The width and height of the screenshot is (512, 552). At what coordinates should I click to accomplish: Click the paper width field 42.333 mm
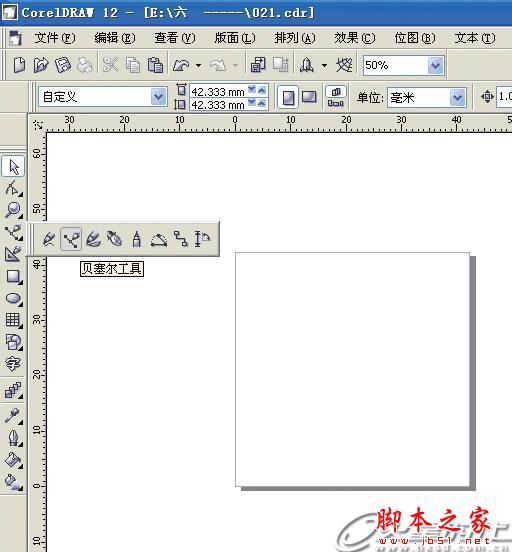218,92
